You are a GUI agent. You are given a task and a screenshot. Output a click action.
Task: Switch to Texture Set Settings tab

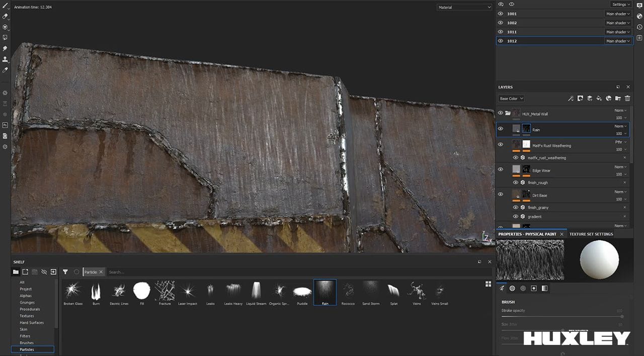point(591,234)
